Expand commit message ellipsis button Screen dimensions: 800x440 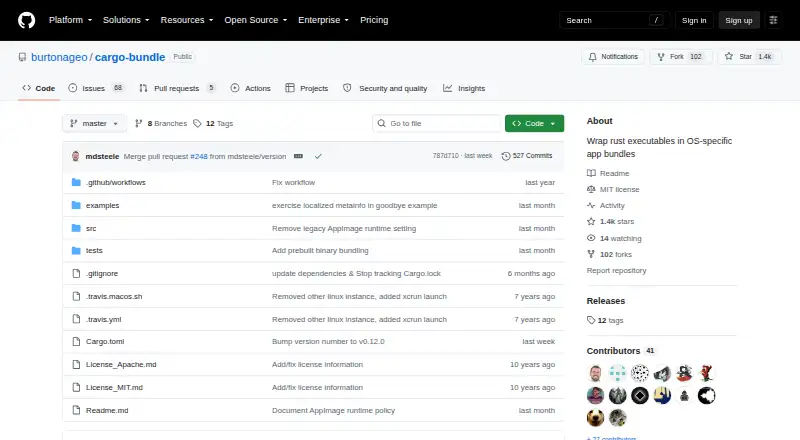(x=298, y=156)
